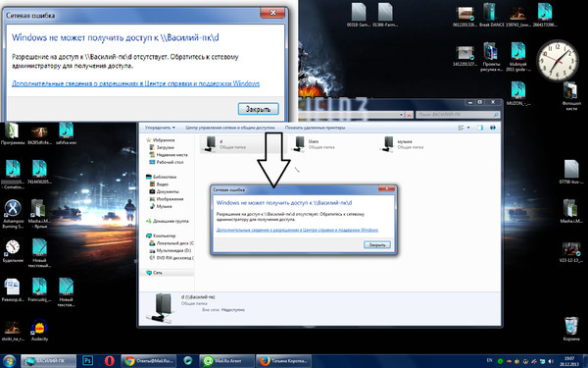The width and height of the screenshot is (588, 368).
Task: Click the analog clock desktop gadget
Action: click(557, 60)
